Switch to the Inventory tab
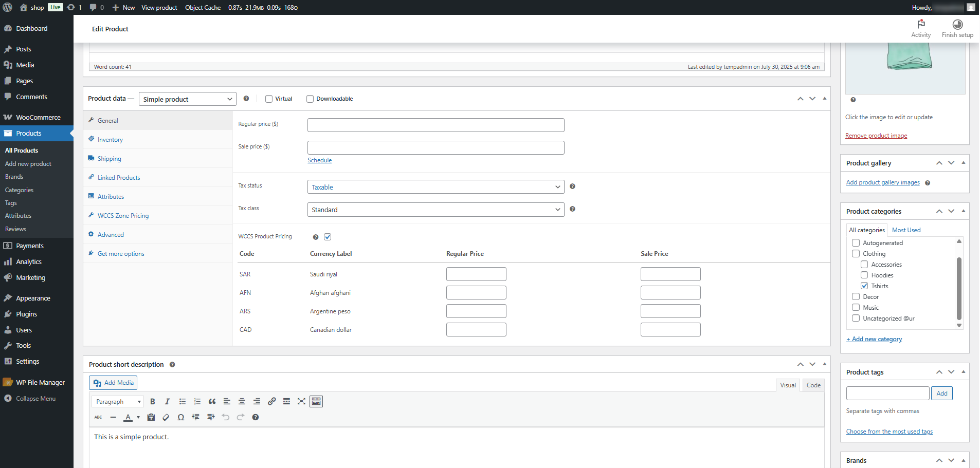Viewport: 980px width, 468px height. click(110, 140)
